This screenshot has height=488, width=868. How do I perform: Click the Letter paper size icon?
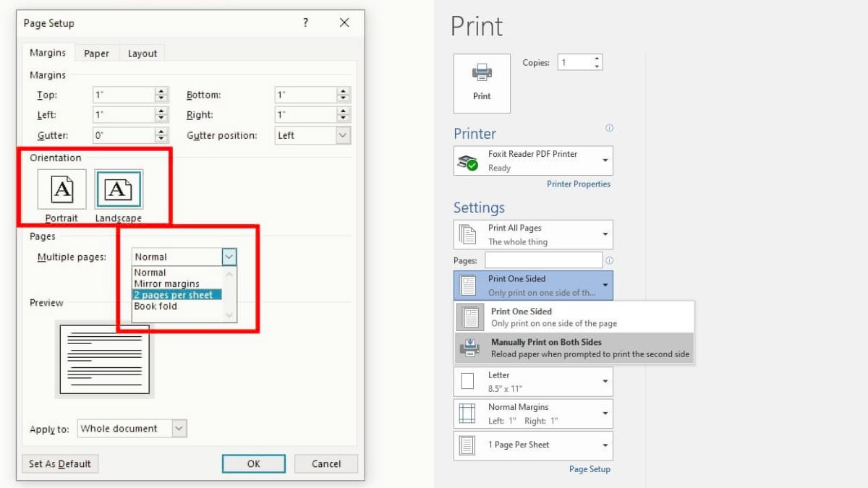[468, 381]
